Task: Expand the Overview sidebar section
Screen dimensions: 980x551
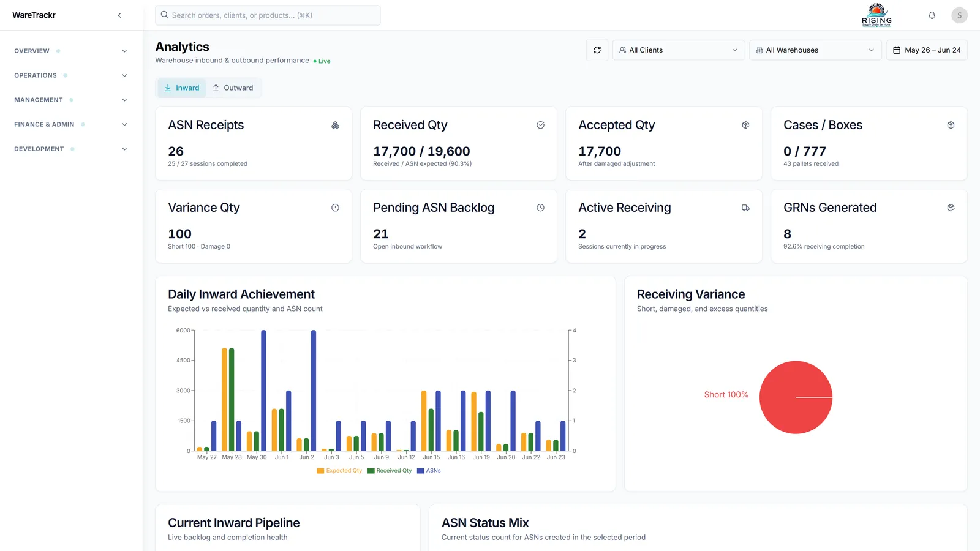Action: point(70,51)
